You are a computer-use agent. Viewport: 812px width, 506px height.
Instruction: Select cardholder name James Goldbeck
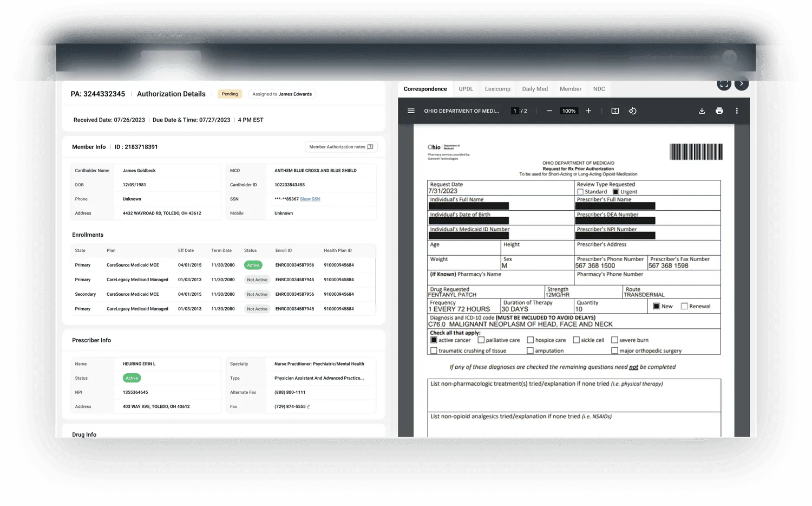(139, 171)
